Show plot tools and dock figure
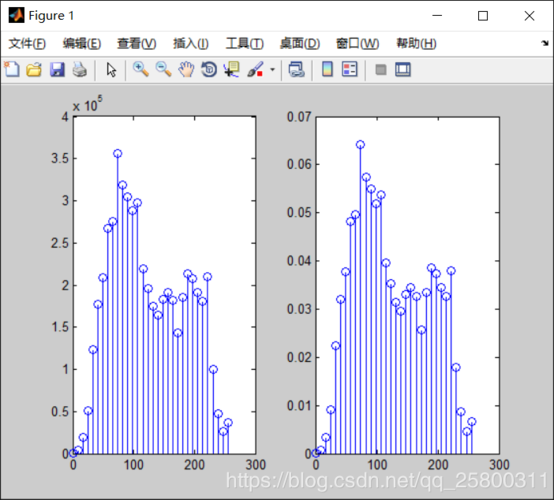The height and width of the screenshot is (500, 554). 403,69
